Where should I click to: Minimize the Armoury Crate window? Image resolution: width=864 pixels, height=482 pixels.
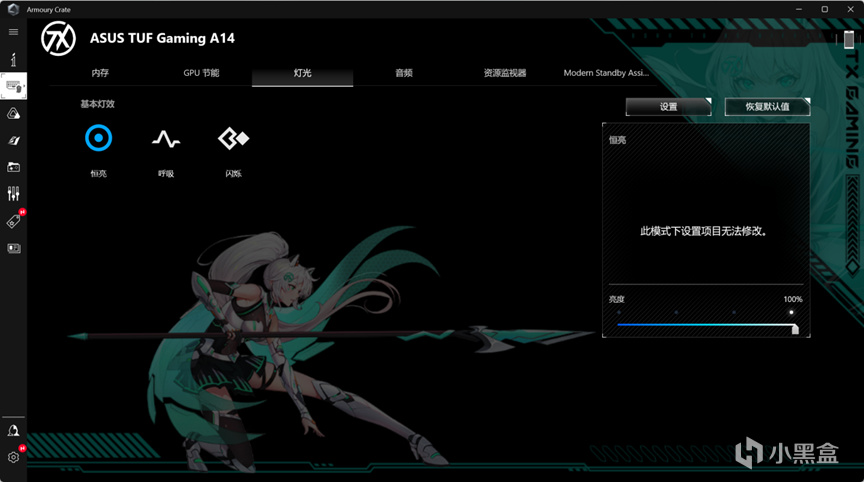click(798, 9)
